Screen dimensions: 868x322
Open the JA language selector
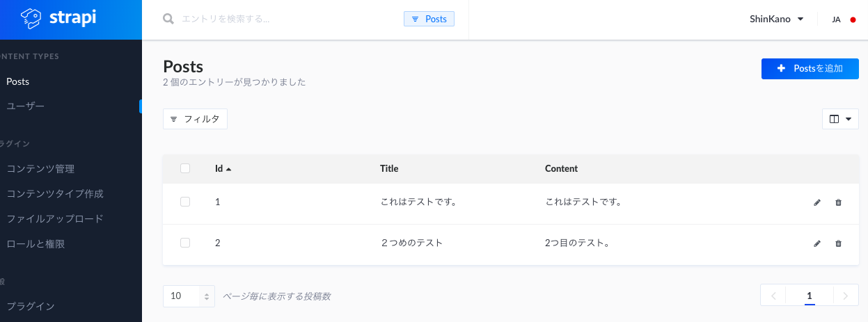click(x=844, y=19)
